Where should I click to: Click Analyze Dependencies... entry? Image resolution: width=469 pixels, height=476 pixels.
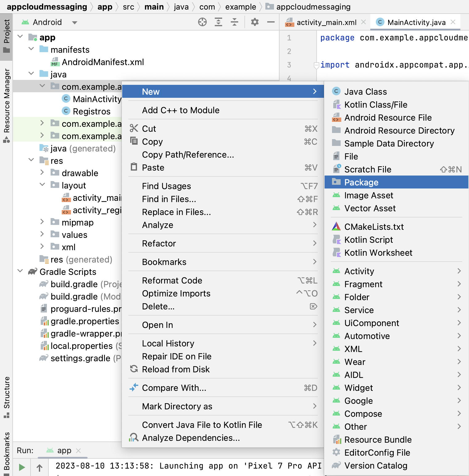[x=223, y=438]
